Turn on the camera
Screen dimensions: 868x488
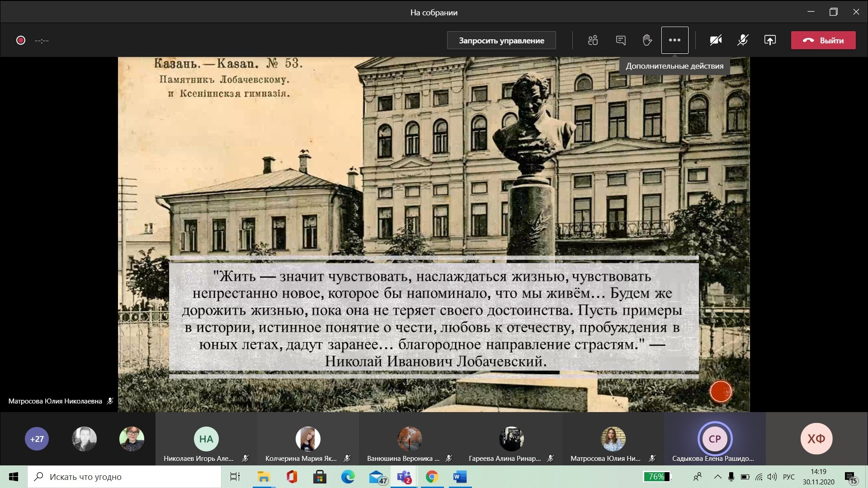pos(715,40)
